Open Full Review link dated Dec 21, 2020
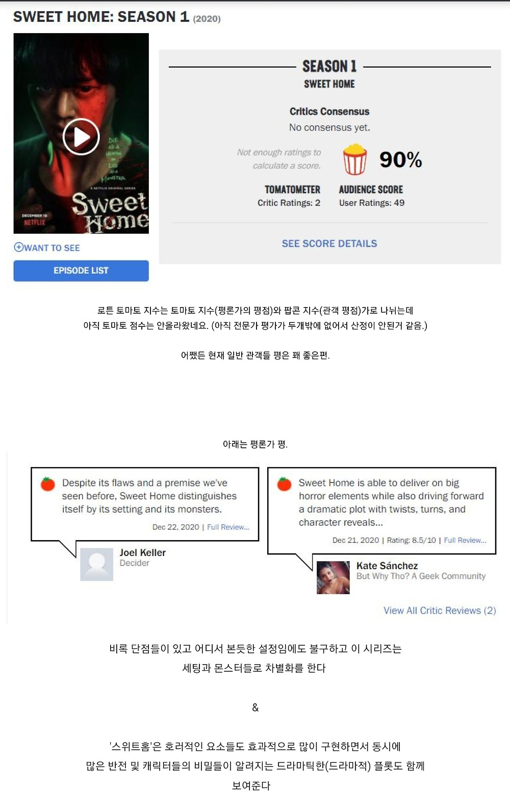 465,540
